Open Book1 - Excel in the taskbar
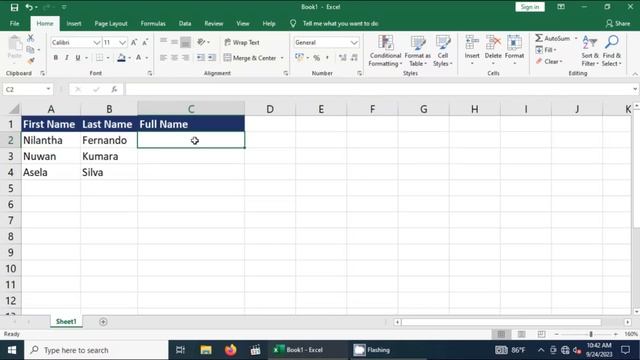This screenshot has height=360, width=640. [x=303, y=350]
